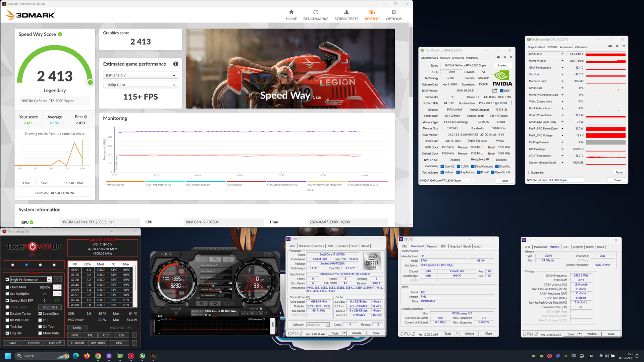Click the Afterburner Kombustor K button

pos(202,259)
